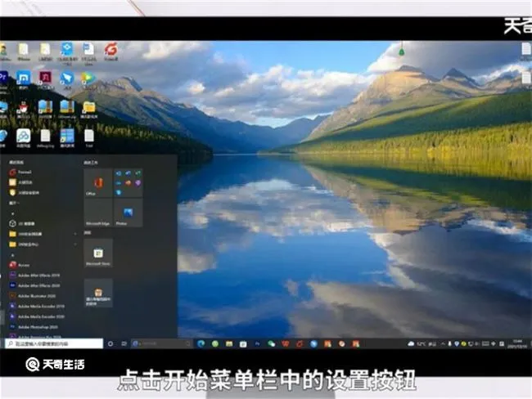The height and width of the screenshot is (399, 532).
Task: Open the weather widget in taskbar
Action: pos(422,343)
